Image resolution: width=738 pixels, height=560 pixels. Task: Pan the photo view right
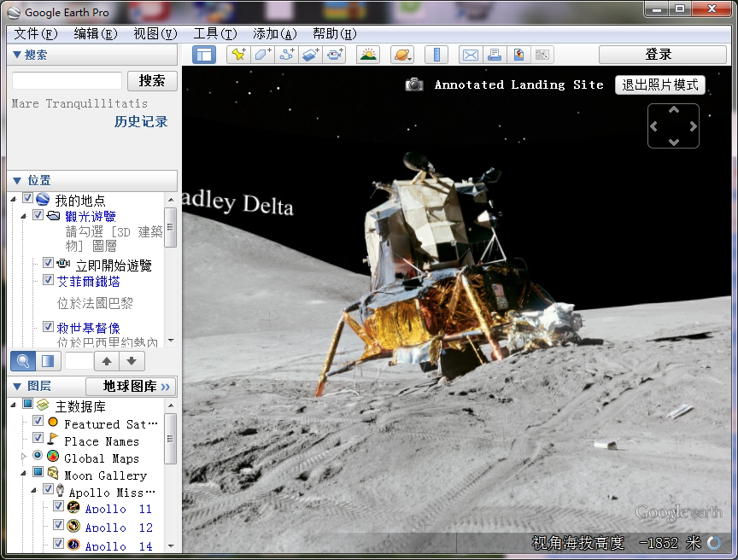pos(693,126)
